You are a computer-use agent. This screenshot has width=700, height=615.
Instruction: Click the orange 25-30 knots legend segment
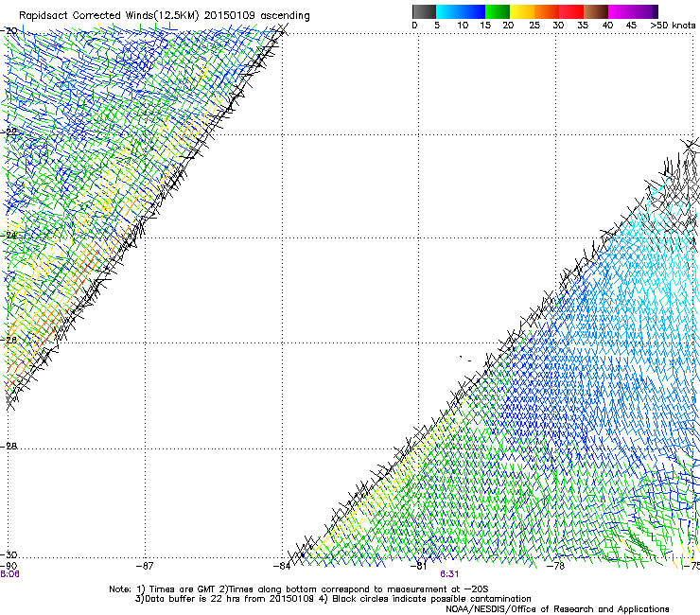(547, 11)
